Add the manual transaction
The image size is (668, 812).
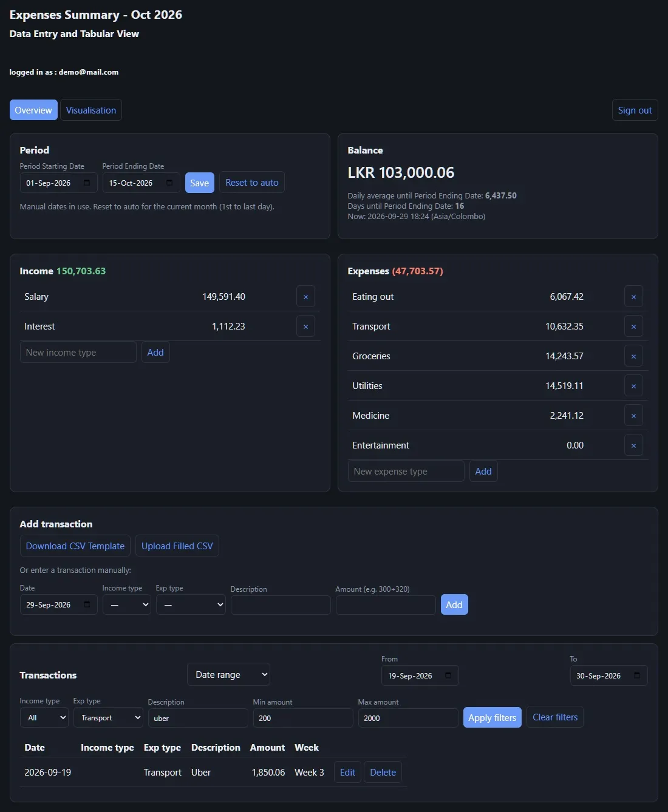[x=454, y=604]
